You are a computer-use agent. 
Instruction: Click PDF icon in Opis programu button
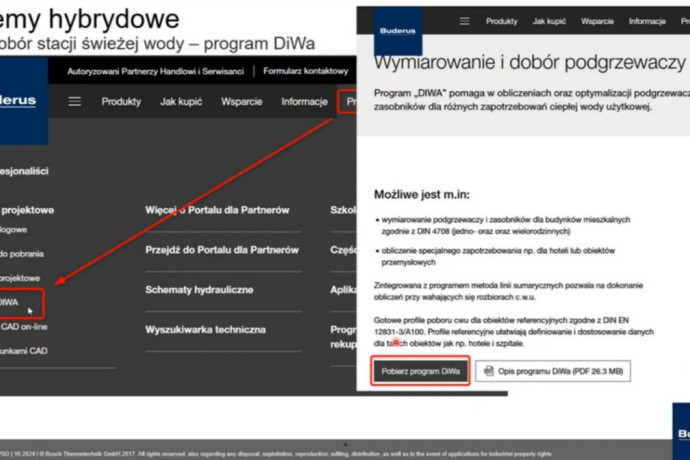click(x=488, y=371)
